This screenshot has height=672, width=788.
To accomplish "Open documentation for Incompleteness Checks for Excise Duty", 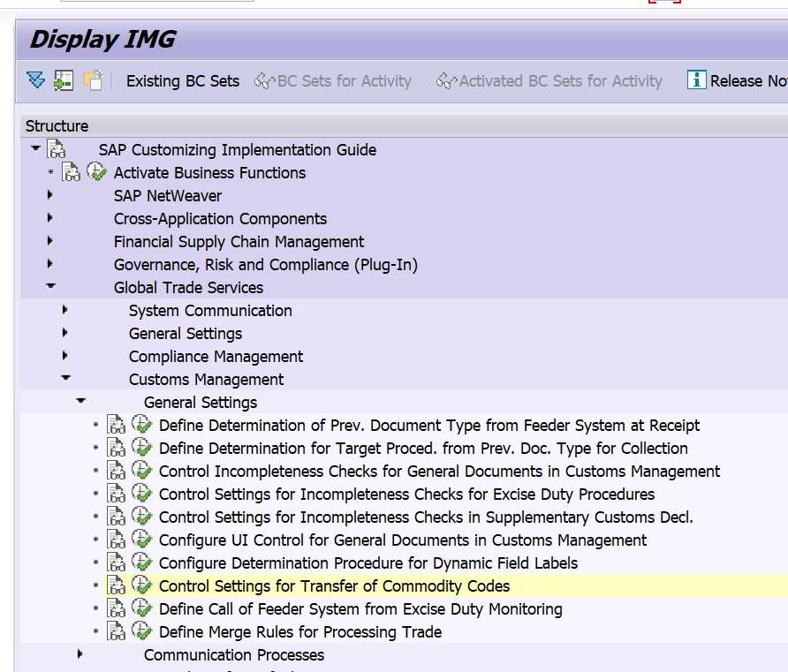I will (116, 495).
